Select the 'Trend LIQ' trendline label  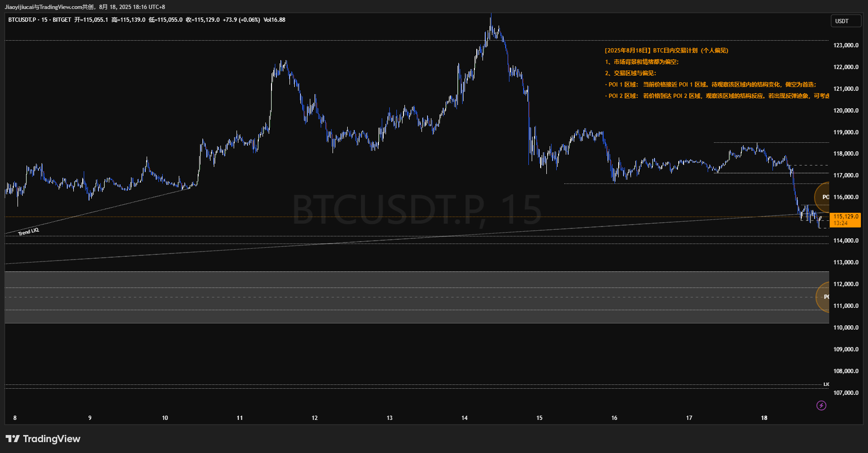point(28,232)
